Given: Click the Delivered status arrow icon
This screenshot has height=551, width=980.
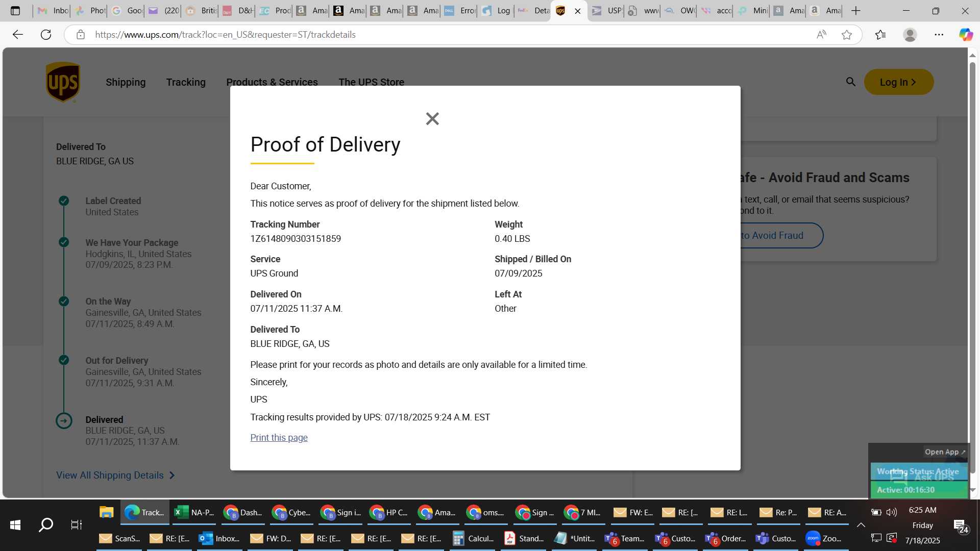Looking at the screenshot, I should pos(64,421).
